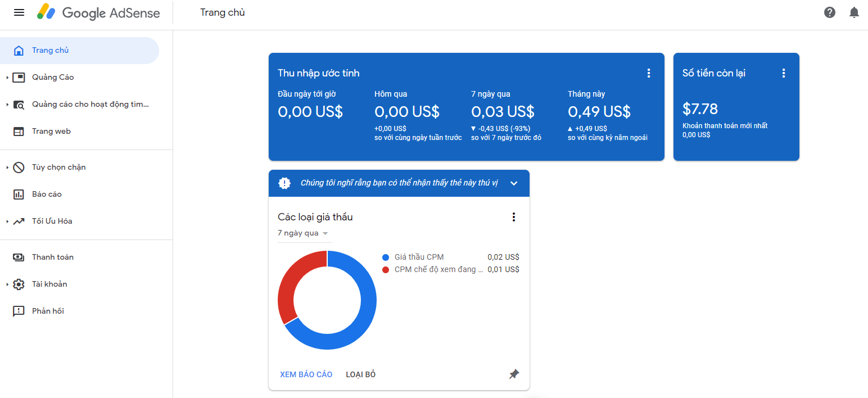Click the Báo cáo bar chart icon

click(x=19, y=194)
